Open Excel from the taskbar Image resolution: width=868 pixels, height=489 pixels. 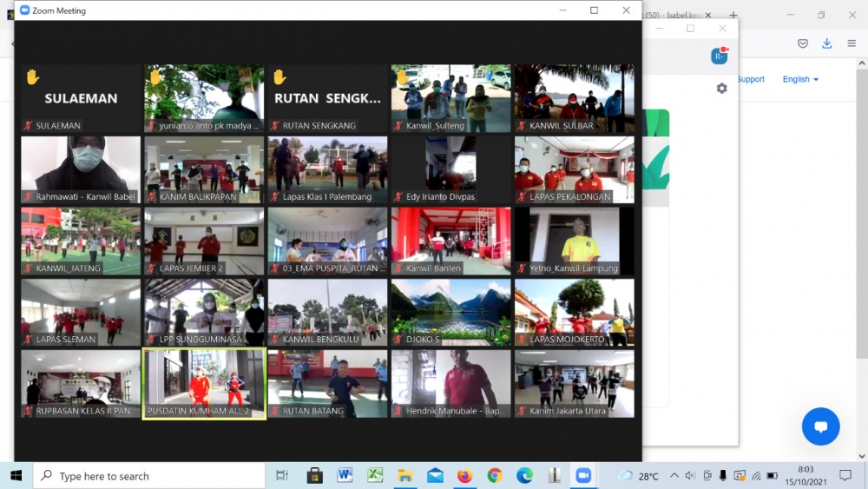[x=375, y=476]
